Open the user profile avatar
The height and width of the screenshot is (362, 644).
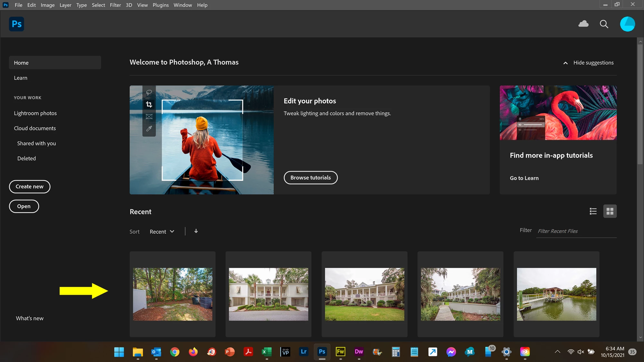[x=627, y=24]
